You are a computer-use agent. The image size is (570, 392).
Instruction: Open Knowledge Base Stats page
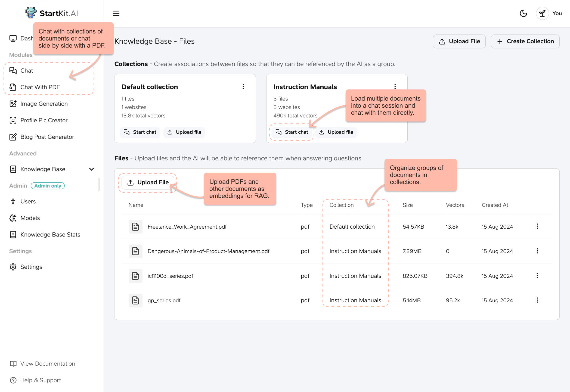50,235
